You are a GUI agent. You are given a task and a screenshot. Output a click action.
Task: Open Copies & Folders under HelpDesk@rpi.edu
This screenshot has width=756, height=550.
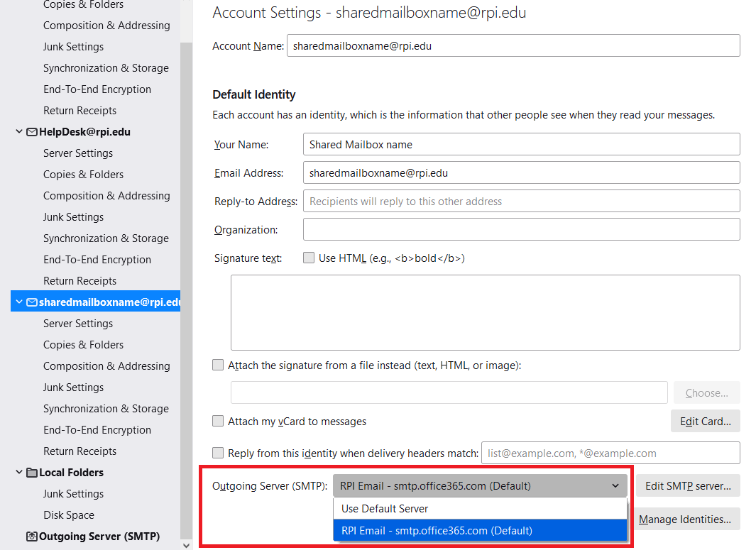click(x=84, y=175)
